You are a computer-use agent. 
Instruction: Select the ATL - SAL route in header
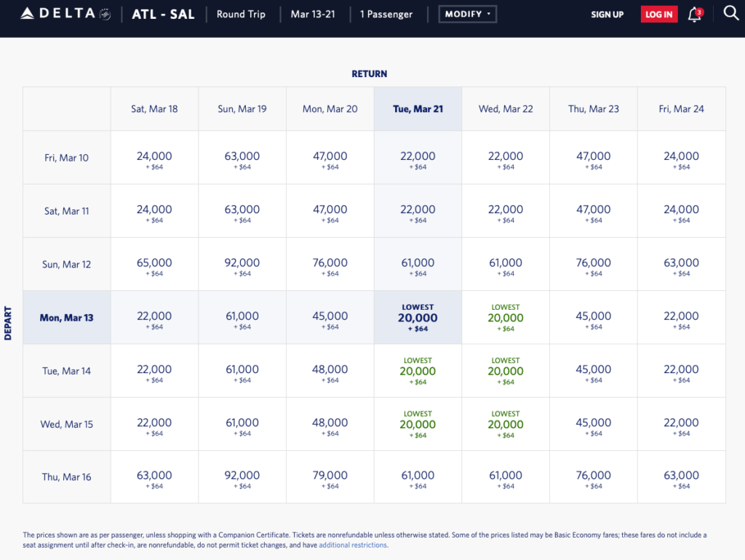[x=163, y=14]
